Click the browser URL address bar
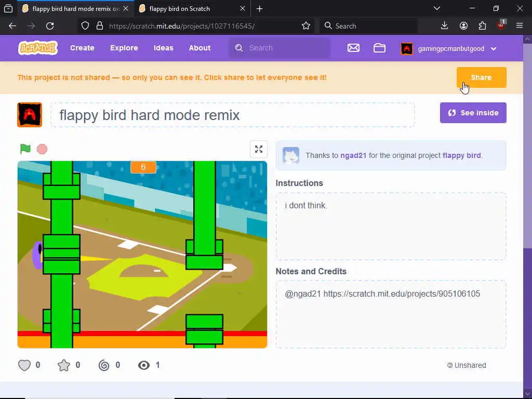Screen dimensions: 532x399 pos(195,26)
